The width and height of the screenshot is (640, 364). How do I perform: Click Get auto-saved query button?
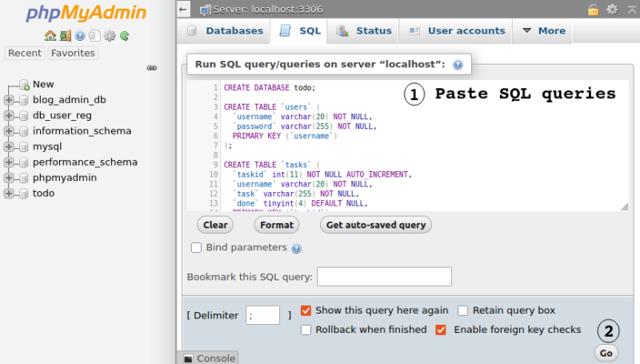376,225
